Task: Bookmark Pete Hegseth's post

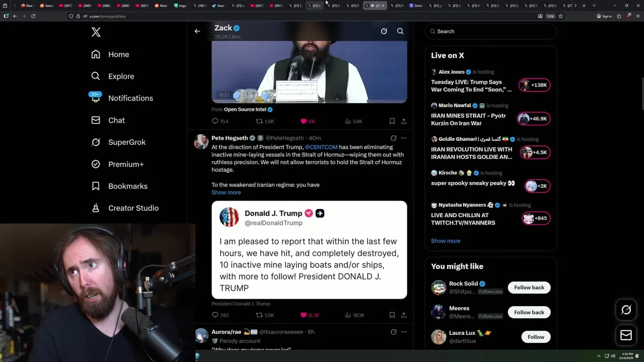Action: (x=392, y=315)
